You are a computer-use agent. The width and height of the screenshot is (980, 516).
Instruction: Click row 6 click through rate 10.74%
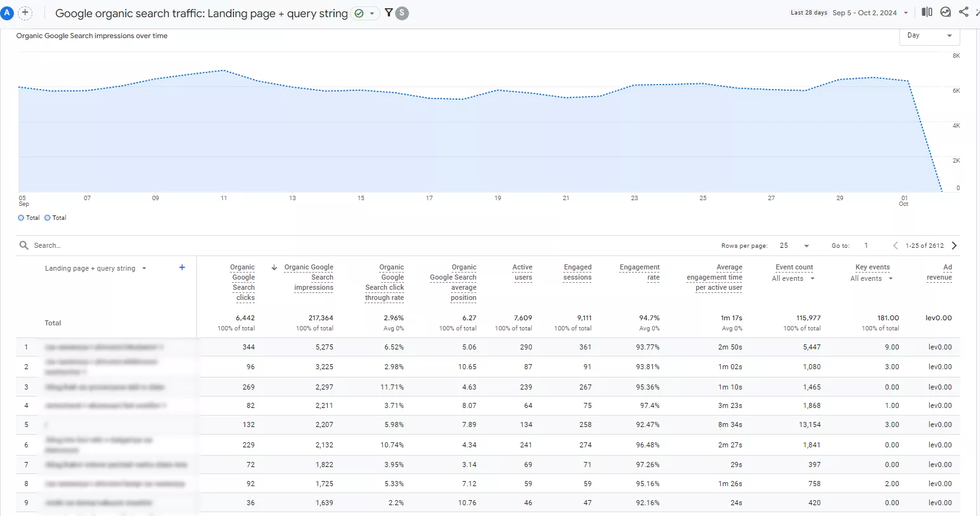[x=392, y=445]
